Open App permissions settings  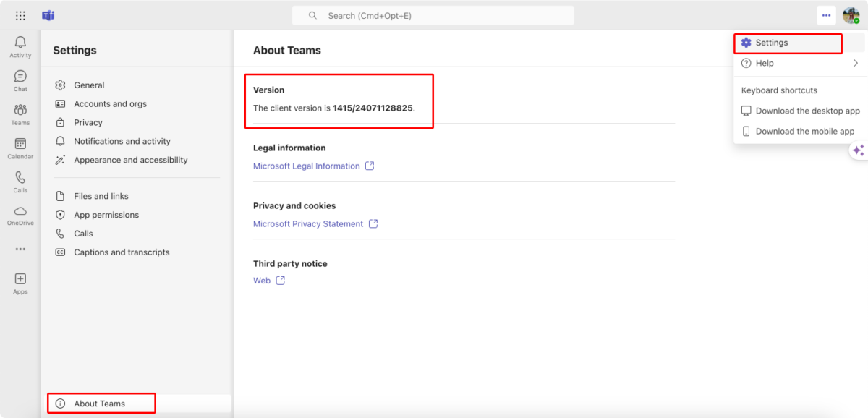click(136, 215)
